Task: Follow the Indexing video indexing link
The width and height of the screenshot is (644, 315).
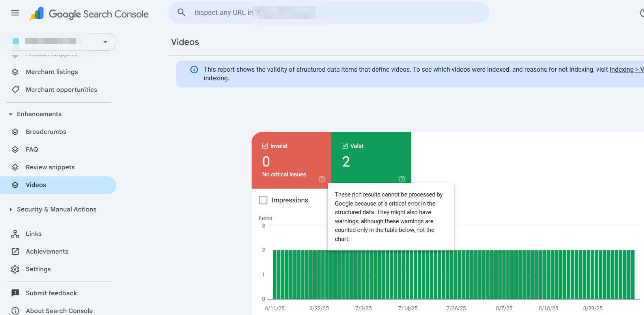Action: 626,70
